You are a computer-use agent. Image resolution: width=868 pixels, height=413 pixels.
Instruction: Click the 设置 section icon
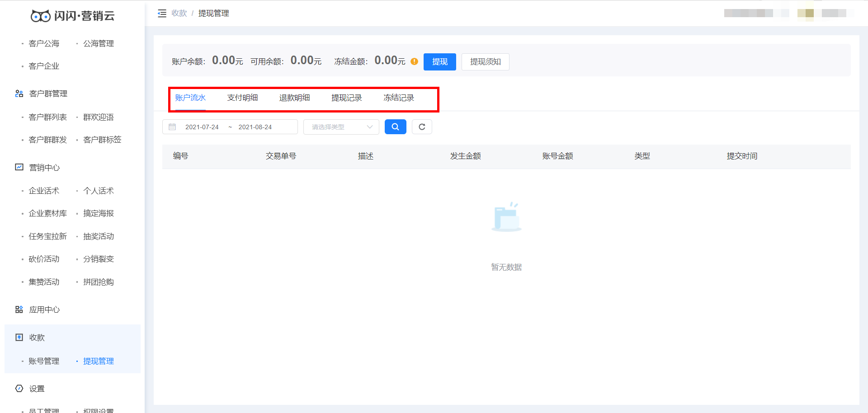tap(19, 388)
